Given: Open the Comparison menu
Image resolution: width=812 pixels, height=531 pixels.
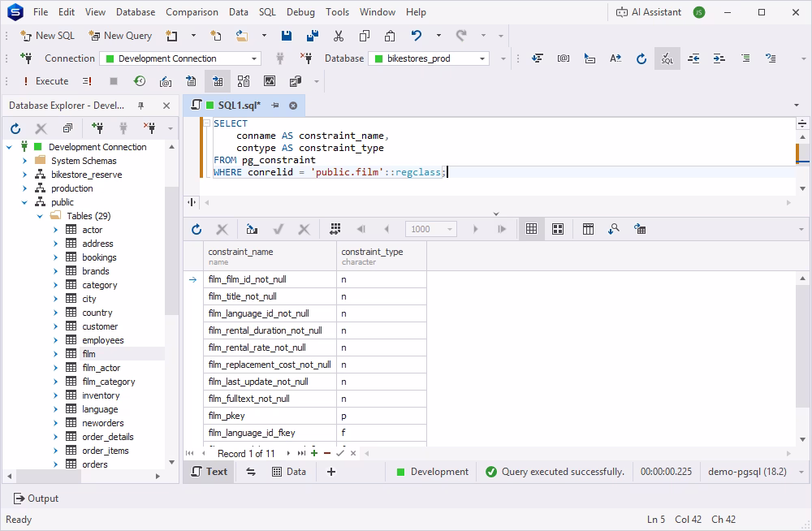Looking at the screenshot, I should (192, 12).
